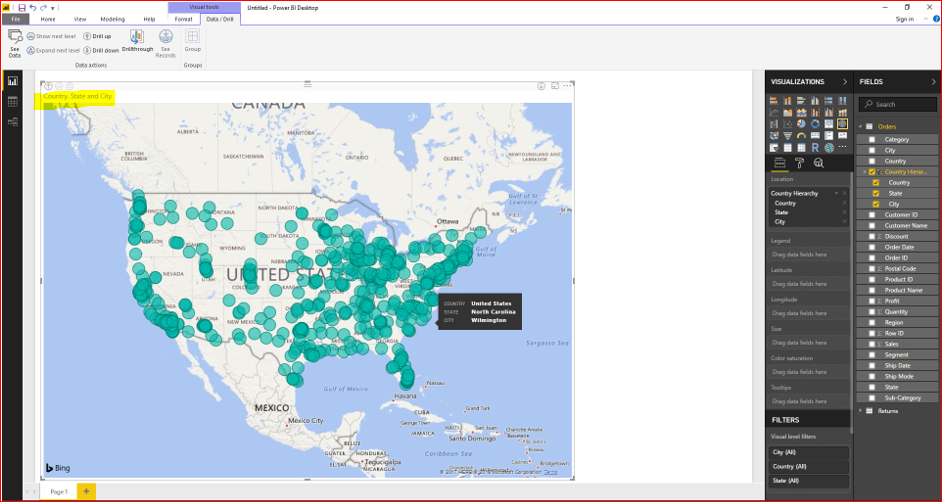Viewport: 942px width, 502px height.
Task: Select the Matrix visualization icon
Action: (801, 147)
